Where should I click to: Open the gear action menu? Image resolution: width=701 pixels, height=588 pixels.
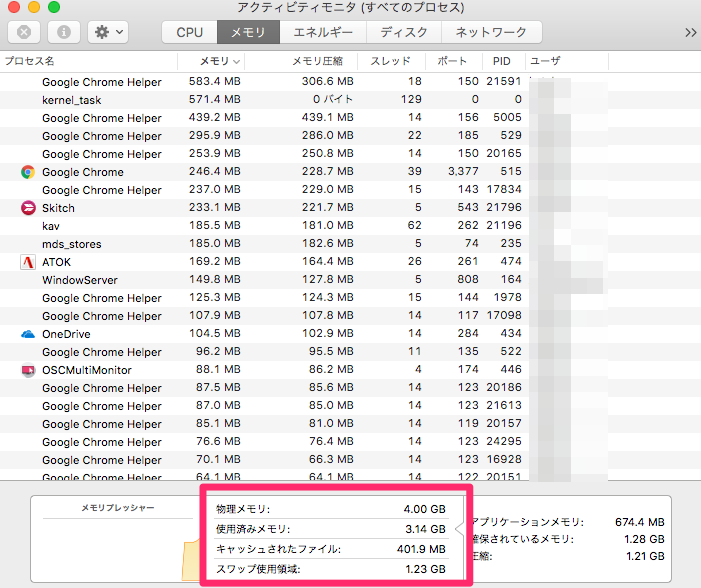(x=108, y=32)
